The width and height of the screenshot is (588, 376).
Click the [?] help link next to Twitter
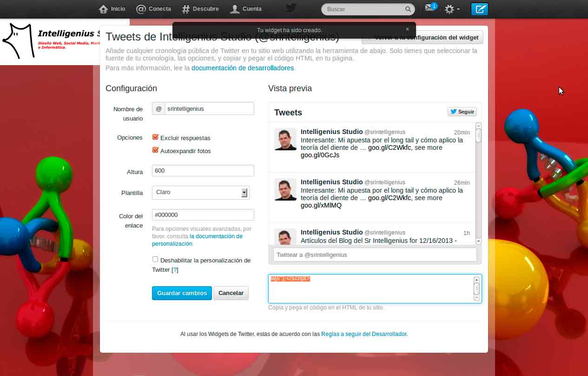[175, 270]
